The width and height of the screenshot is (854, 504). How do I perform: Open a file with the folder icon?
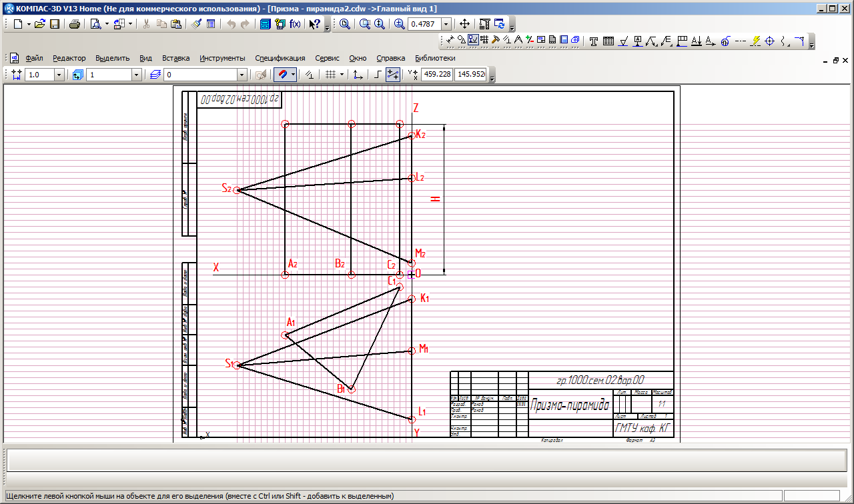point(39,24)
